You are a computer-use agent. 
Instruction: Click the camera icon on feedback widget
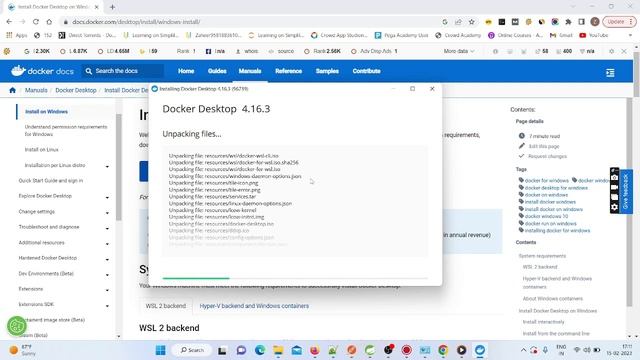[x=614, y=178]
